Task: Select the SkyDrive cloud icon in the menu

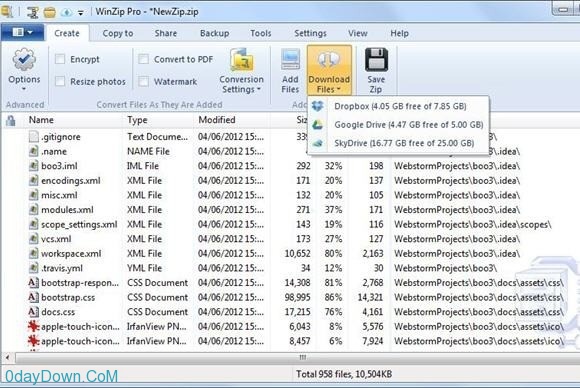Action: [318, 143]
